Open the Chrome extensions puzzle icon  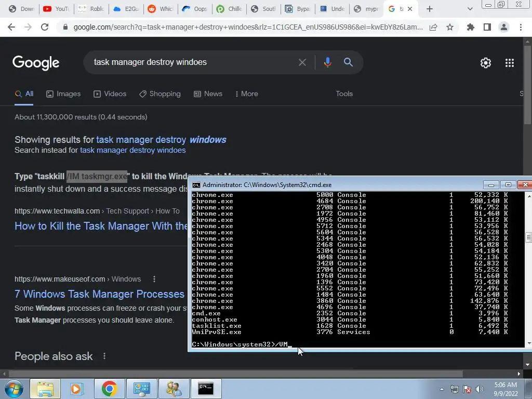(471, 27)
